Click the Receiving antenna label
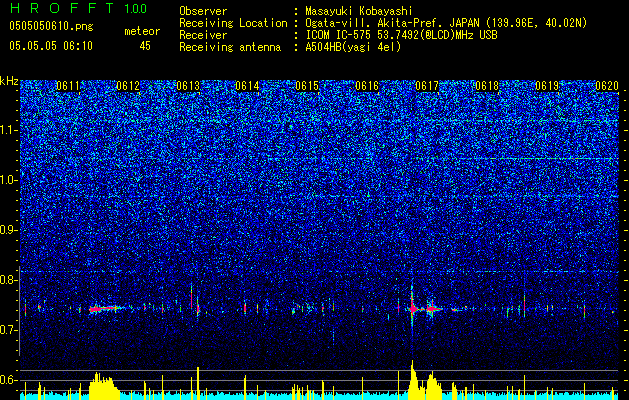629x400 pixels. pyautogui.click(x=230, y=47)
